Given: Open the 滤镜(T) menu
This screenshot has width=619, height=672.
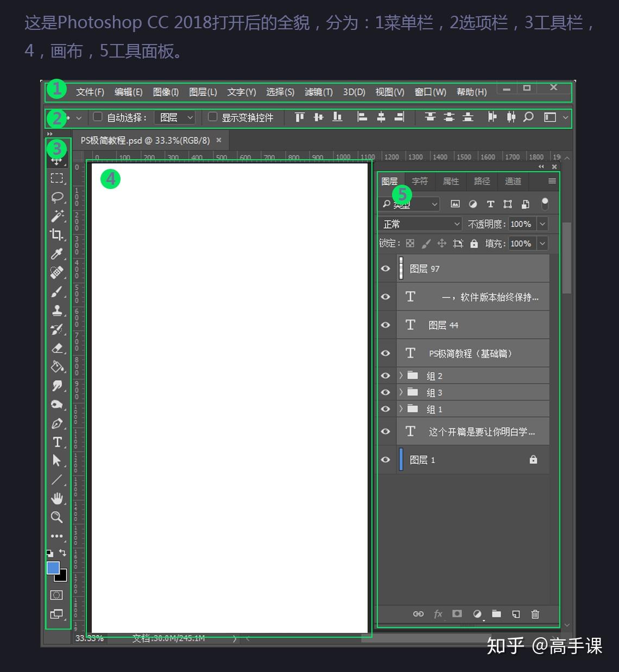Looking at the screenshot, I should 318,92.
